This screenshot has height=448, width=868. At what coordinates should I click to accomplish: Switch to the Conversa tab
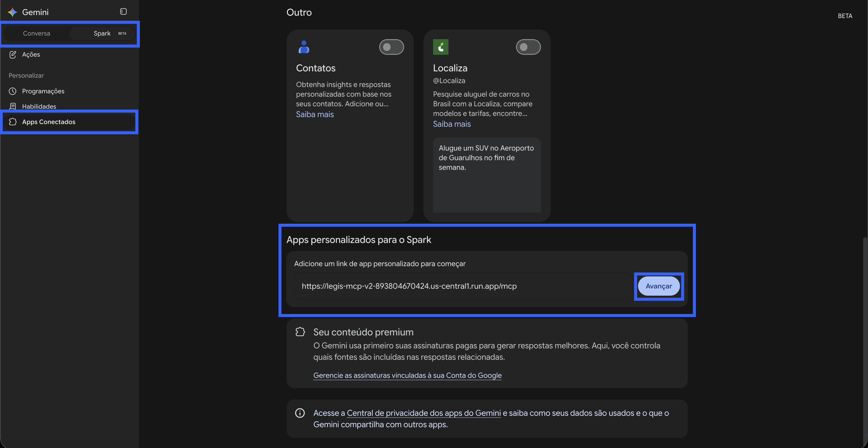[x=36, y=33]
